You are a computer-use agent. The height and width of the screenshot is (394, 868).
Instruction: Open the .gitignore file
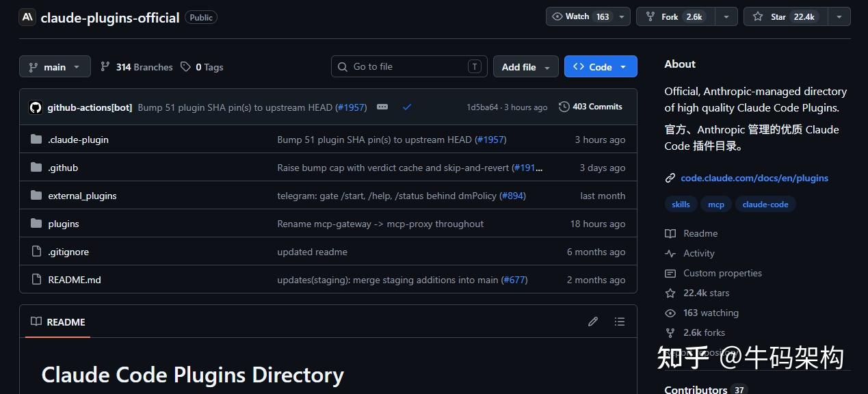click(68, 252)
